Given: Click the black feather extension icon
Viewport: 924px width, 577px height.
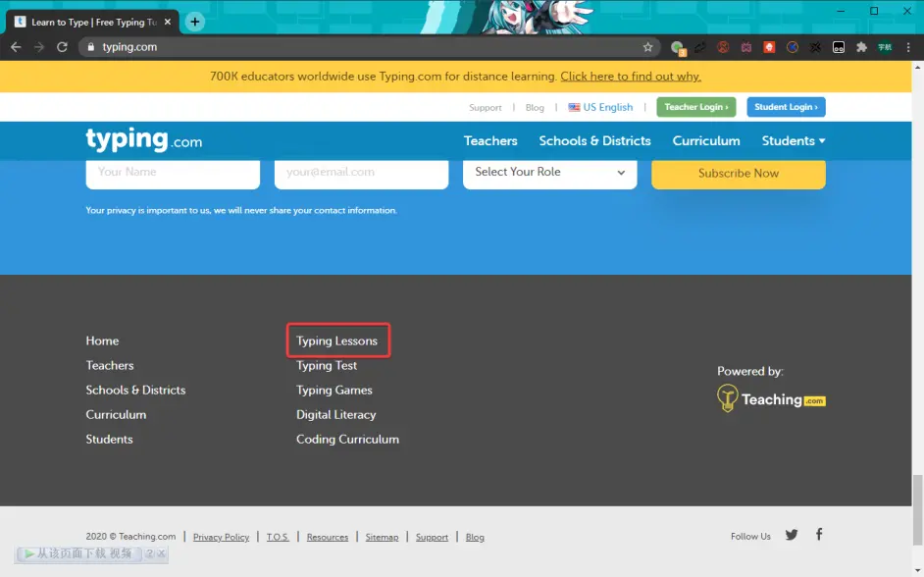Looking at the screenshot, I should [x=700, y=47].
